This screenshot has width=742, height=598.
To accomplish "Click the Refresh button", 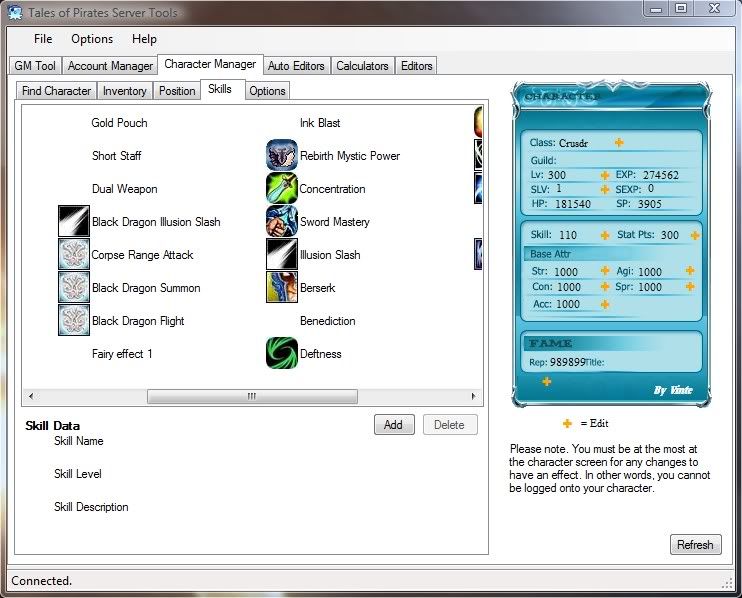I will [x=694, y=545].
